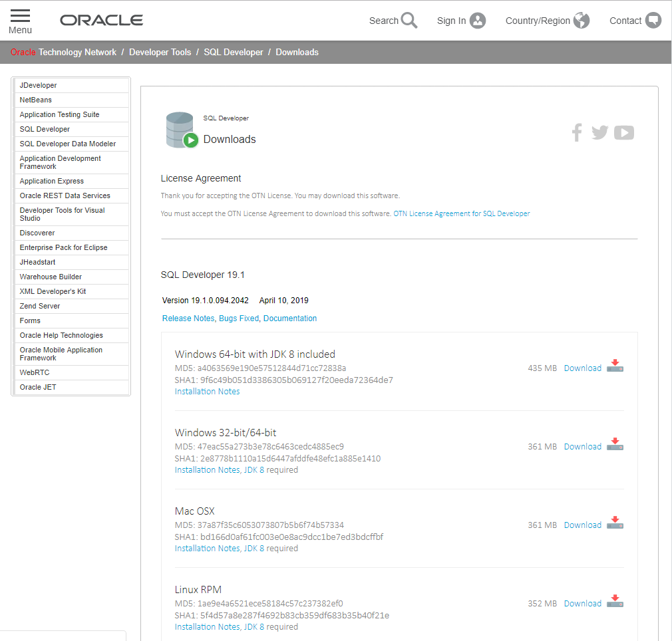Select Discoverer in the sidebar

click(72, 233)
